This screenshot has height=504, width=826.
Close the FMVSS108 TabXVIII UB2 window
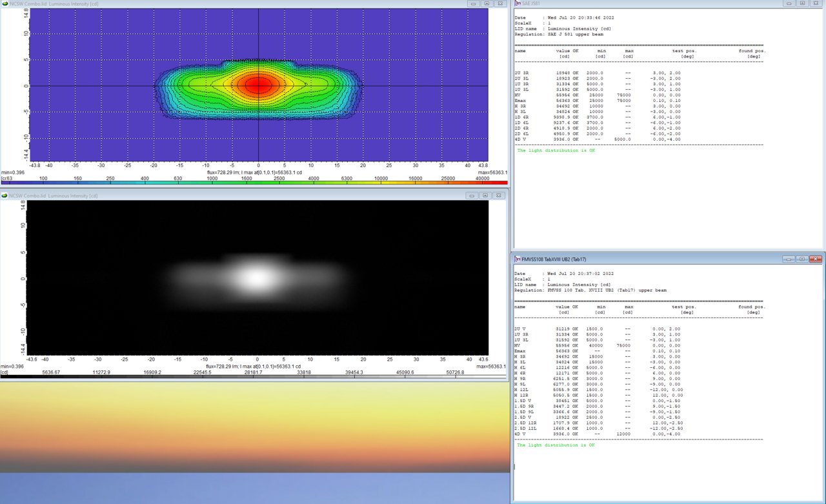coord(816,259)
